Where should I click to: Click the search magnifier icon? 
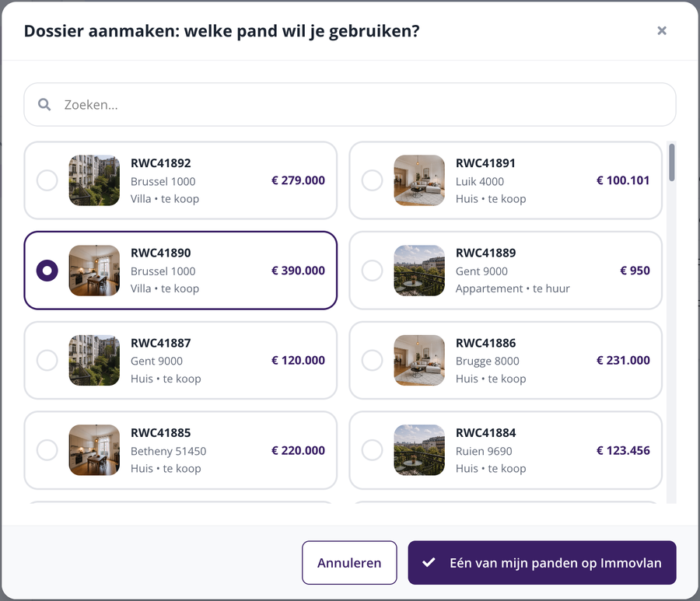tap(44, 104)
